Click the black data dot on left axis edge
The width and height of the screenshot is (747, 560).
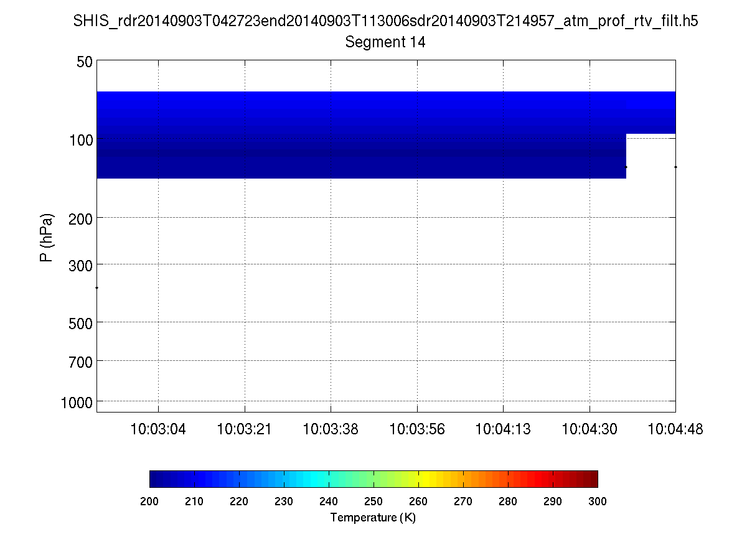pos(97,287)
